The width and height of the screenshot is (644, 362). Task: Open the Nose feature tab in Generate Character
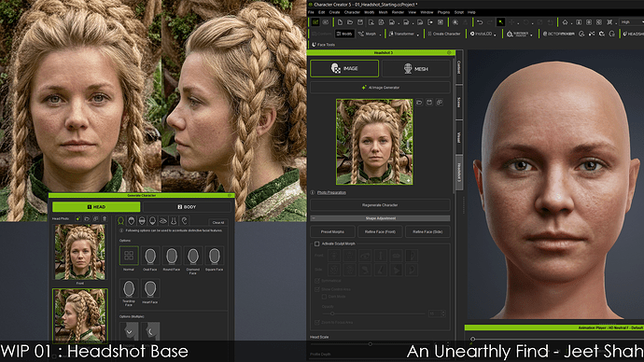point(174,221)
